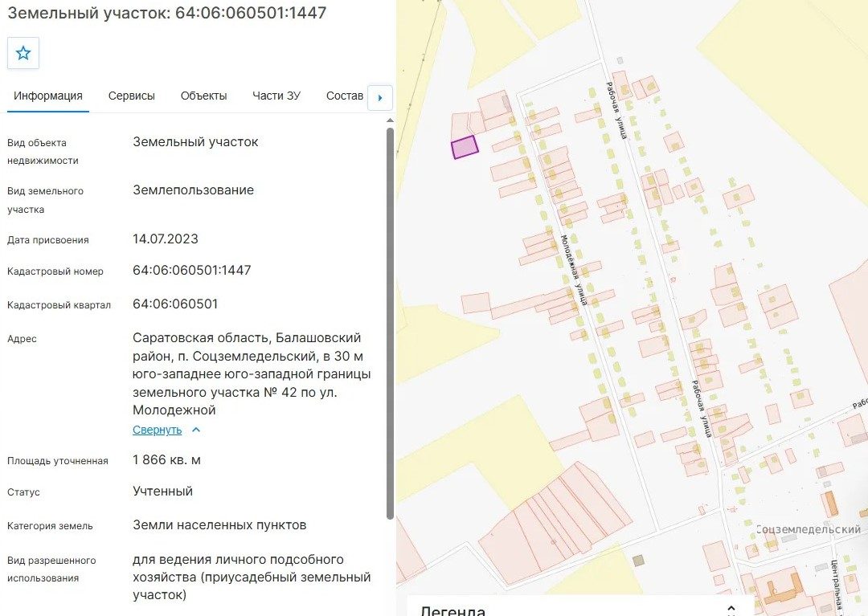Collapse the address using the chevron beside Свернуть
The height and width of the screenshot is (616, 868).
coord(196,430)
